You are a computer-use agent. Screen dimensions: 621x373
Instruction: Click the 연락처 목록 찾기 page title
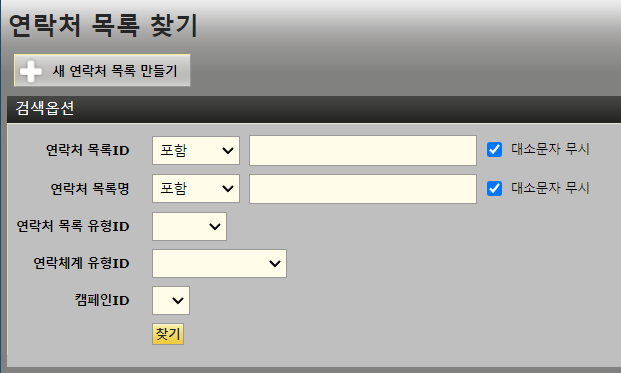click(x=103, y=26)
